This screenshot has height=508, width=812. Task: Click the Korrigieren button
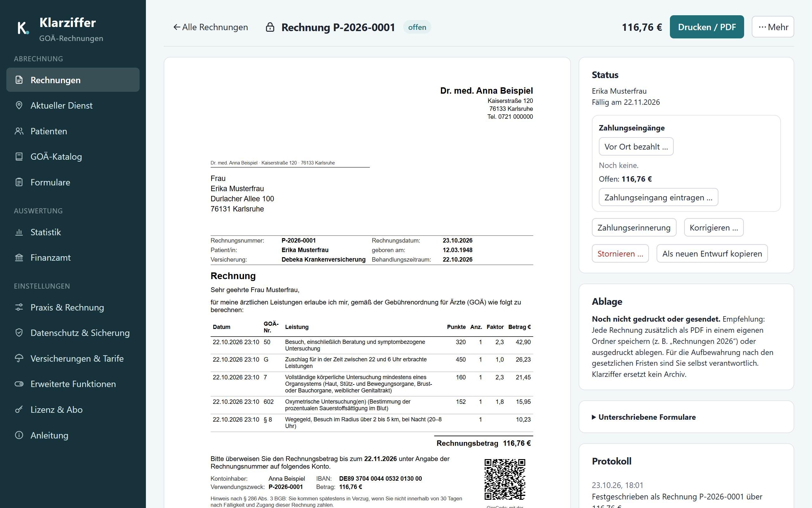click(714, 227)
